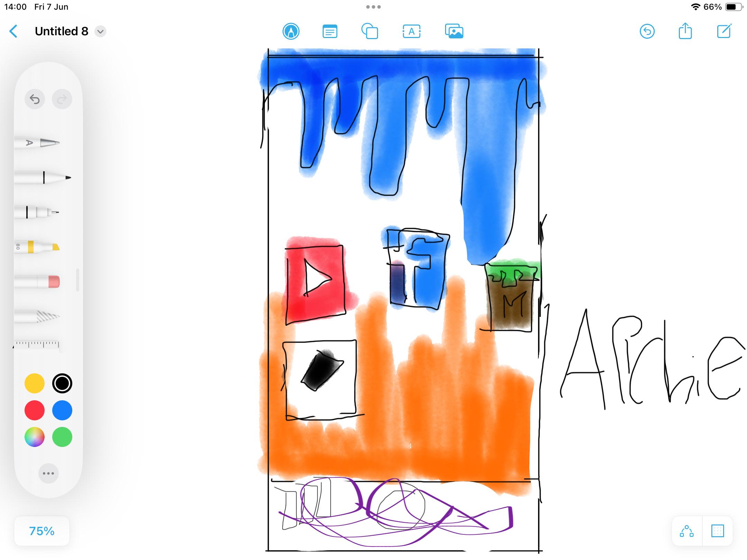Tap the brown Minecraft block drawing
Viewport: 747px width, 560px height.
pyautogui.click(x=512, y=297)
